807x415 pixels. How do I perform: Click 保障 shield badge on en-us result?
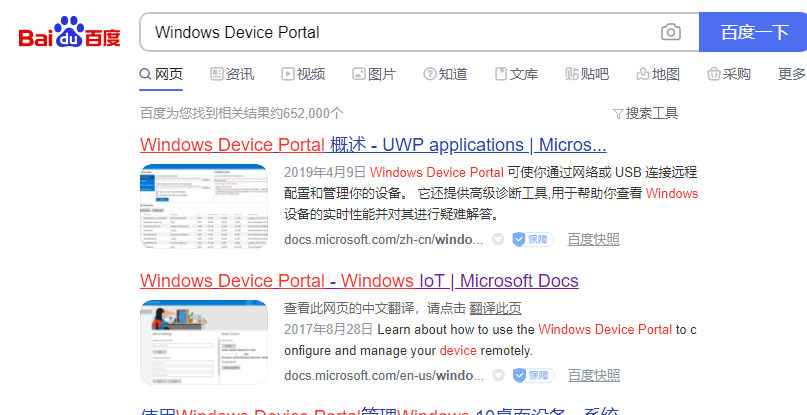(533, 375)
